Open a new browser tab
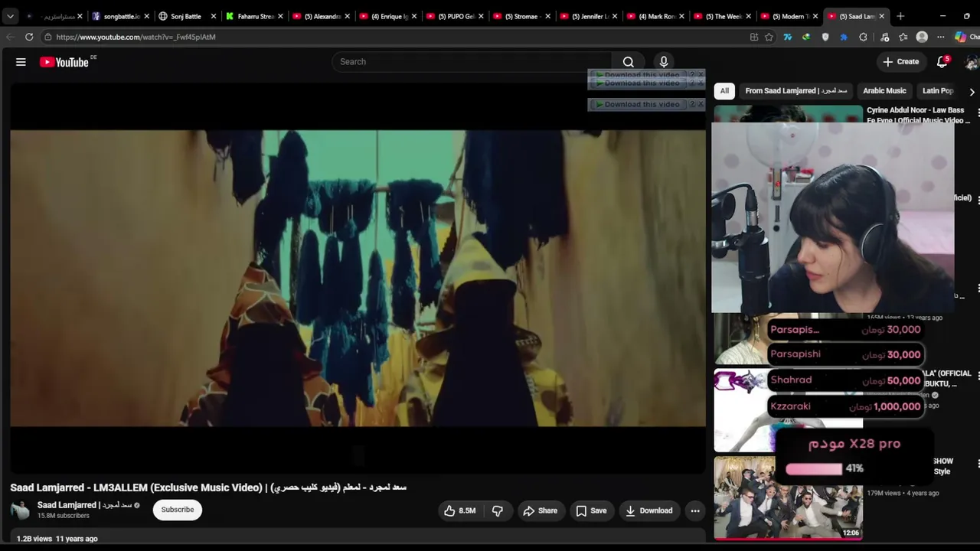The width and height of the screenshot is (980, 551). [x=900, y=16]
